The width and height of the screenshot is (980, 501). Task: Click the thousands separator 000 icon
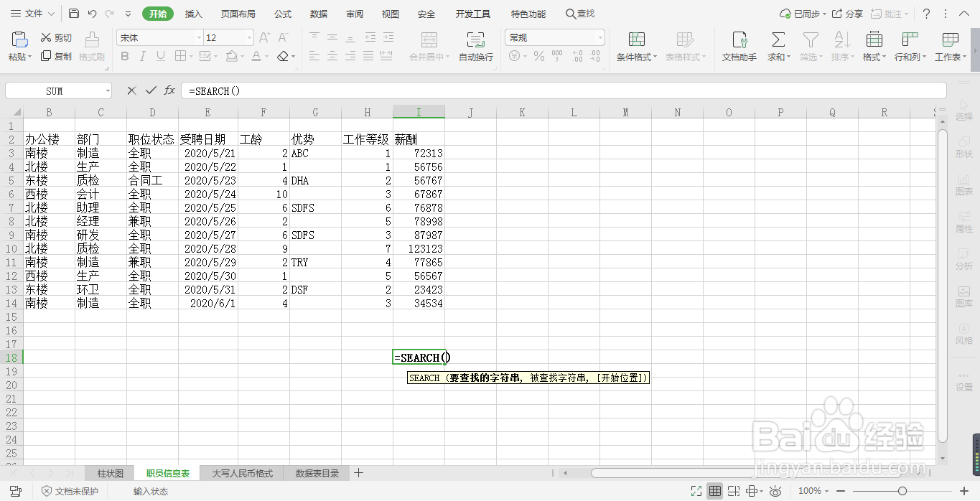[x=556, y=56]
